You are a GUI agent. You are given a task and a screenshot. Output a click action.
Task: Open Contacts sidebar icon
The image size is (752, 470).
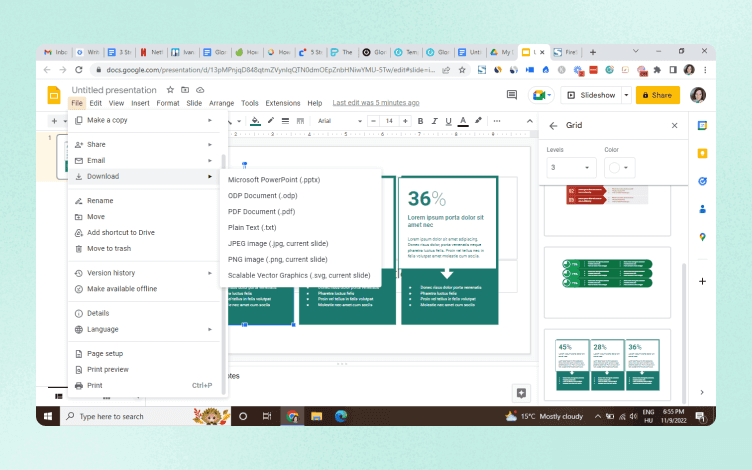click(x=702, y=209)
